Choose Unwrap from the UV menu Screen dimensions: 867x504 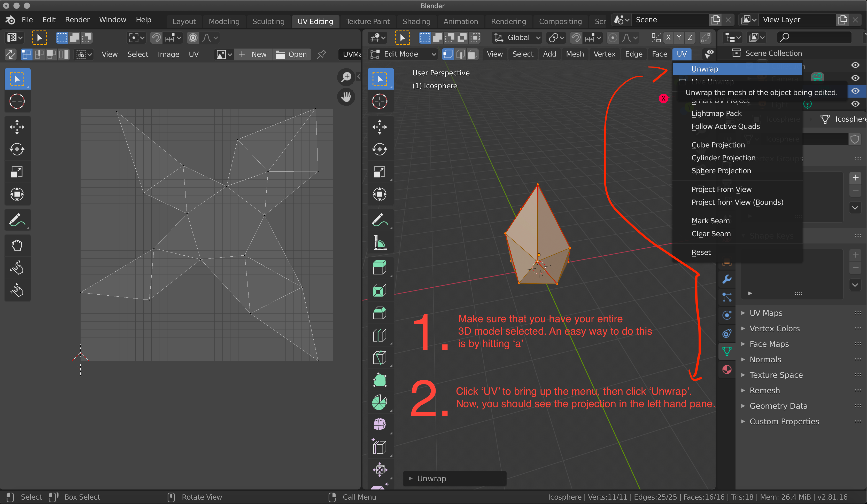[x=737, y=69]
